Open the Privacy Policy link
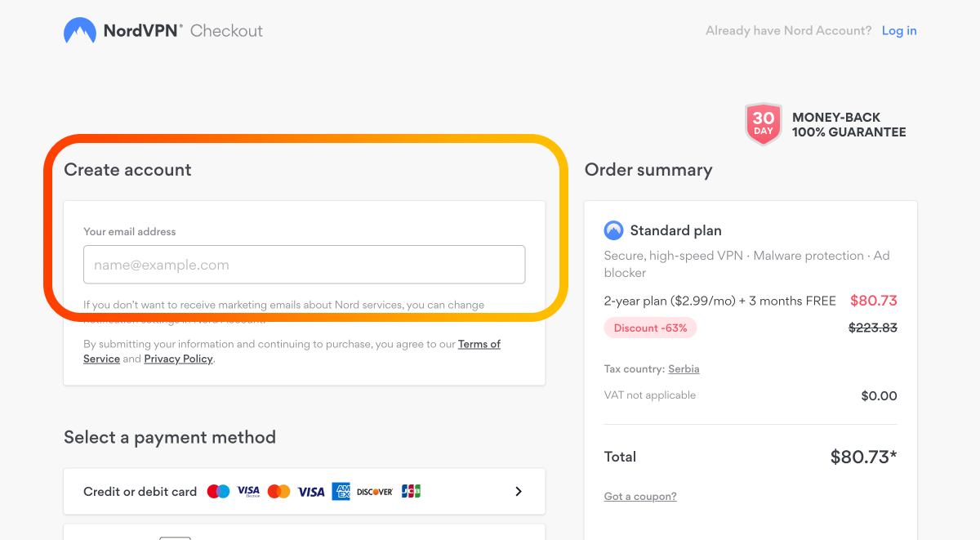 click(178, 359)
